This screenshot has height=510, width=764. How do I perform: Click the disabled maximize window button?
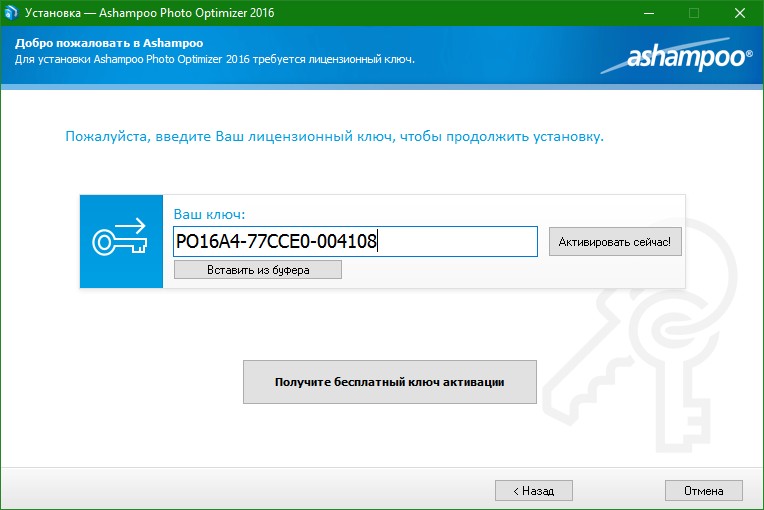tap(694, 13)
